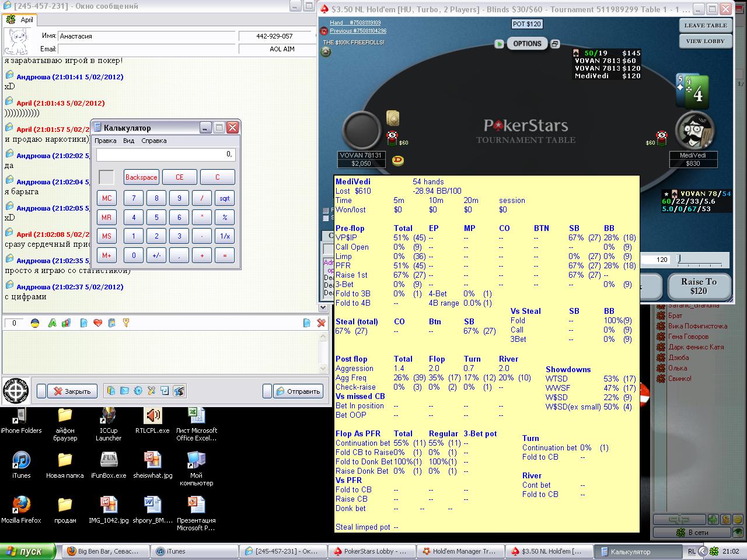Click the tools icon in bottom chat toolbar
The width and height of the screenshot is (747, 560).
coord(151,391)
